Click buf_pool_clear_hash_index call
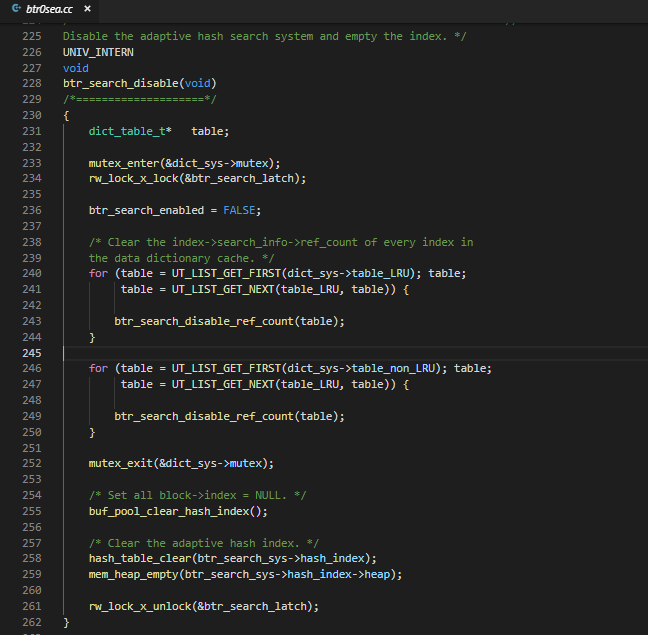648x635 pixels. click(169, 511)
